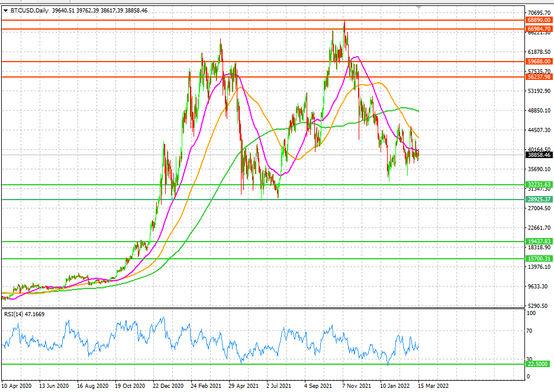Click the high price value 39762.39

point(88,11)
